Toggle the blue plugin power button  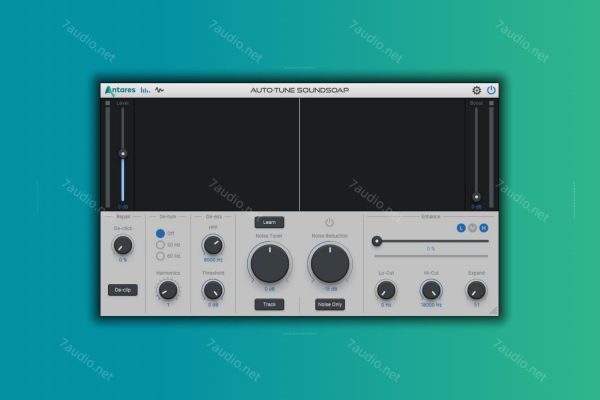491,90
